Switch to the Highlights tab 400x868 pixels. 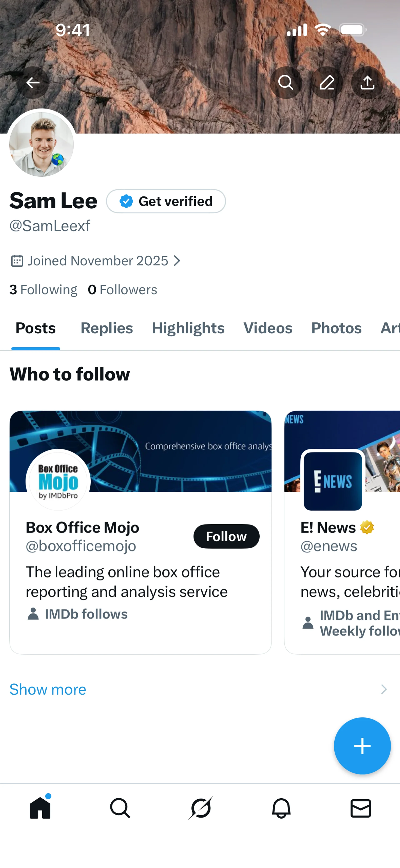pyautogui.click(x=188, y=328)
